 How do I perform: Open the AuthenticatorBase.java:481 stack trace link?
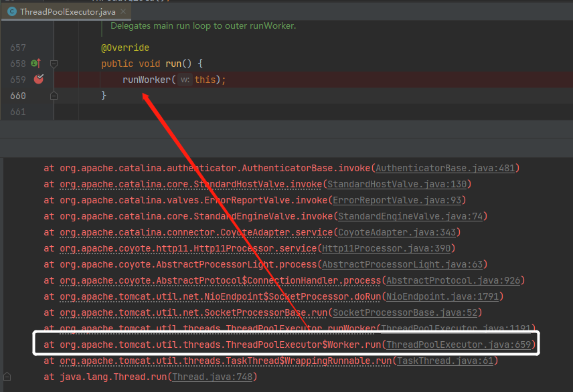point(446,168)
